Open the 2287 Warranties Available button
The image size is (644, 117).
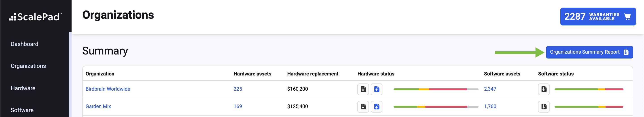[598, 17]
